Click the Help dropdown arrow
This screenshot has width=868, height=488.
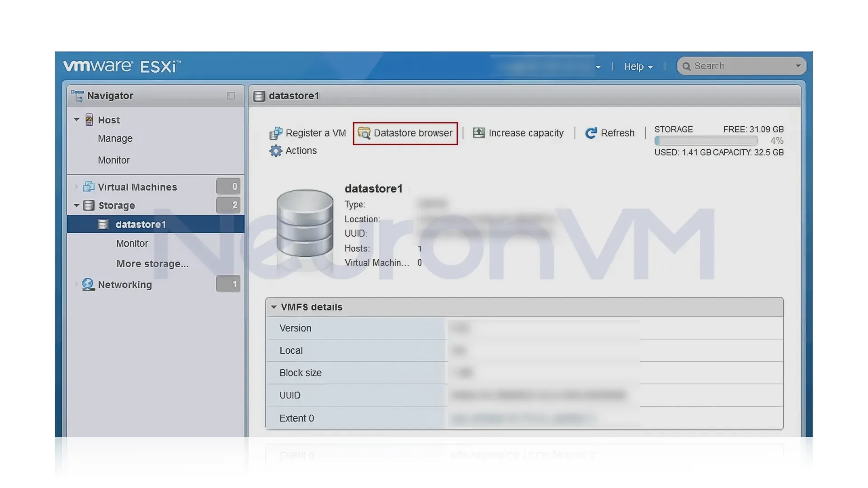pos(650,67)
